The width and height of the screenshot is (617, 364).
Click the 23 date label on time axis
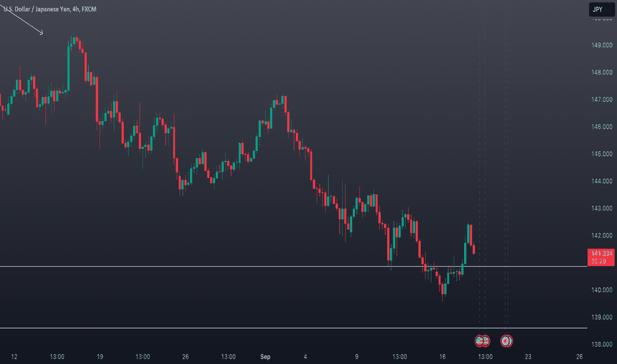(528, 357)
